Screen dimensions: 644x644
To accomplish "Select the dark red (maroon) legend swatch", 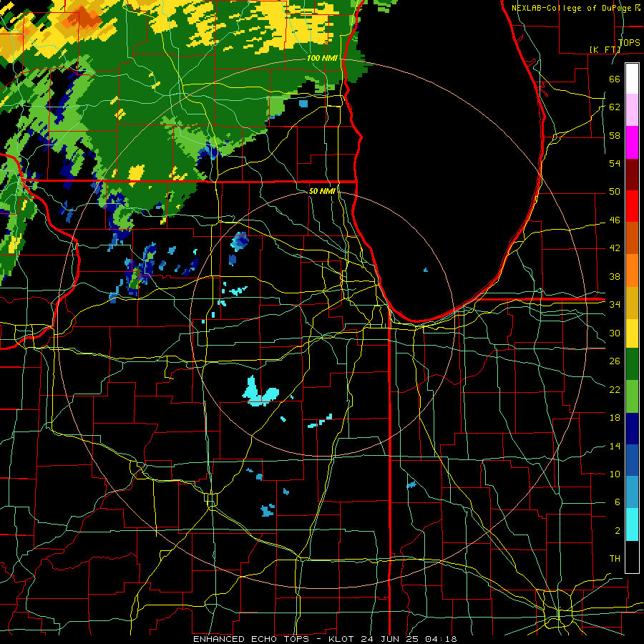I will coord(632,174).
